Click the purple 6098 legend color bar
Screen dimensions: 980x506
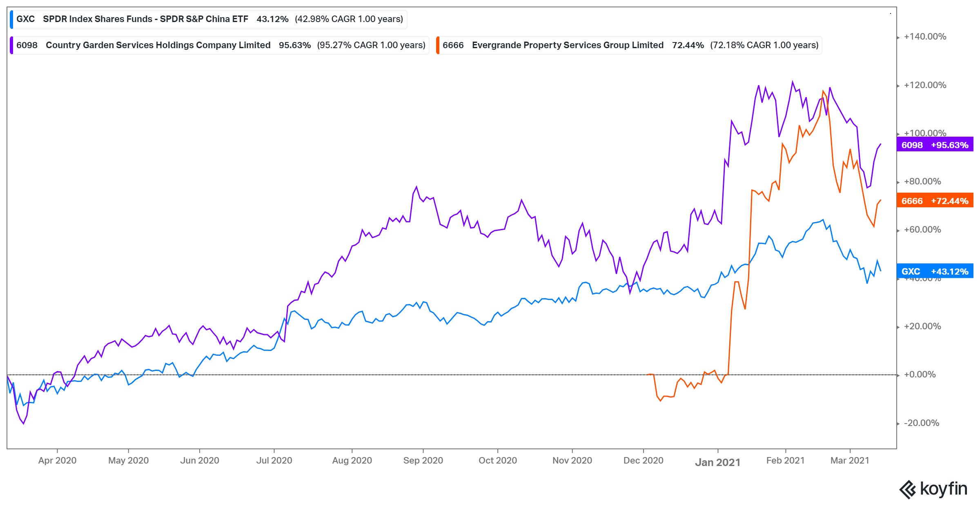[x=11, y=45]
